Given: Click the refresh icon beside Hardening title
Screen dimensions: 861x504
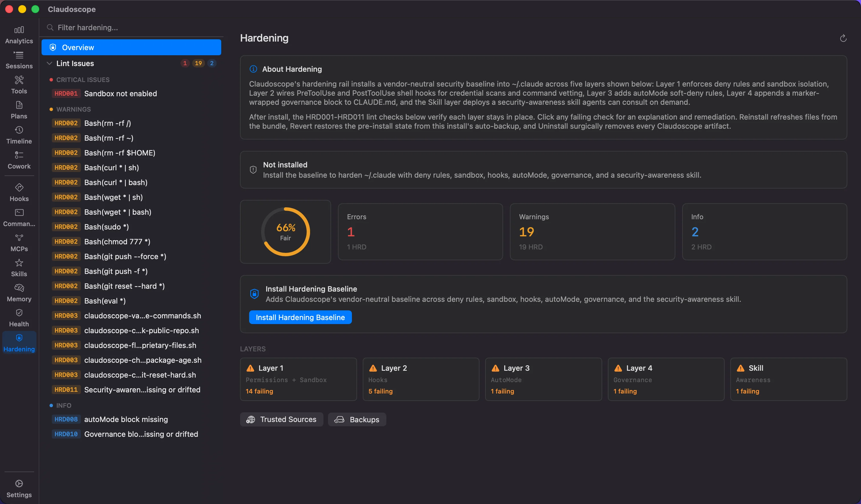Looking at the screenshot, I should point(843,38).
